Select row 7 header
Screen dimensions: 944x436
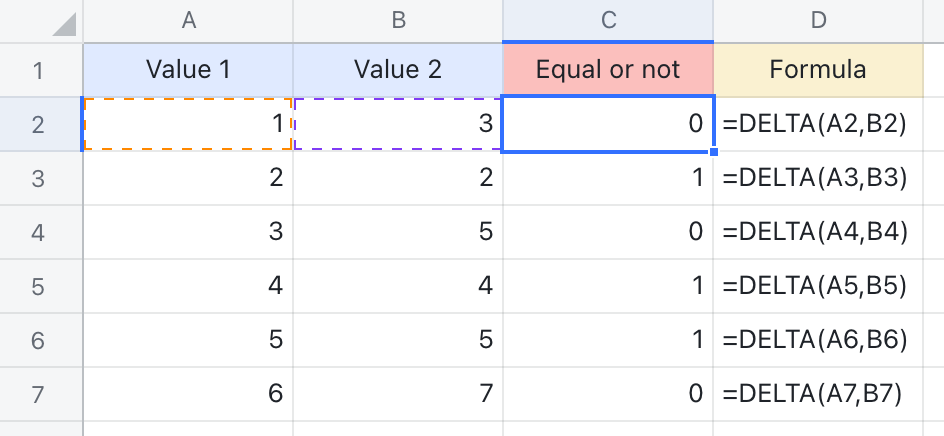coord(40,394)
